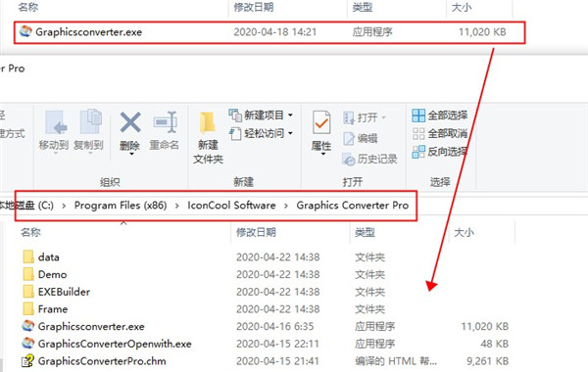The width and height of the screenshot is (588, 372).
Task: Sort lower window by 大小 column header
Action: [x=464, y=232]
